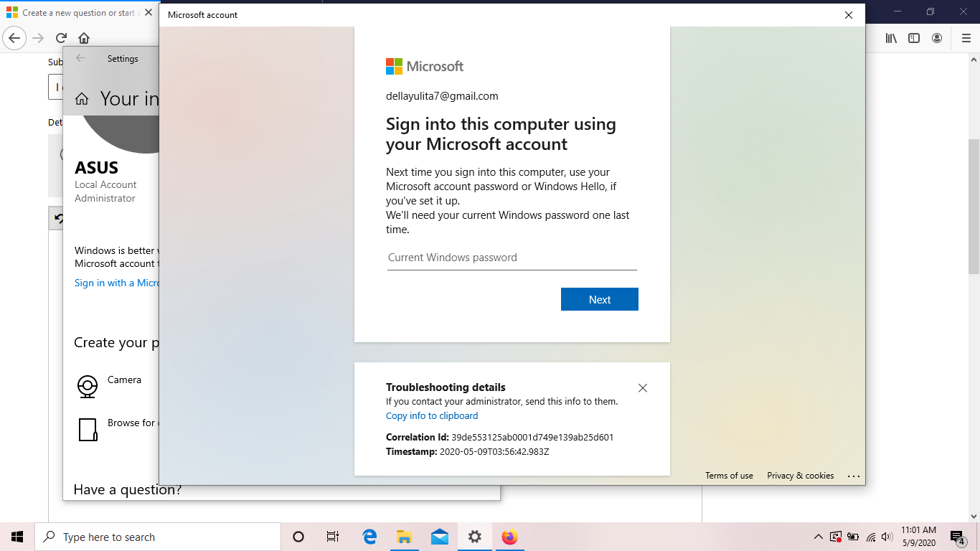This screenshot has width=980, height=551.
Task: Click the Firefox page vertical scrollbar
Action: coord(974,207)
